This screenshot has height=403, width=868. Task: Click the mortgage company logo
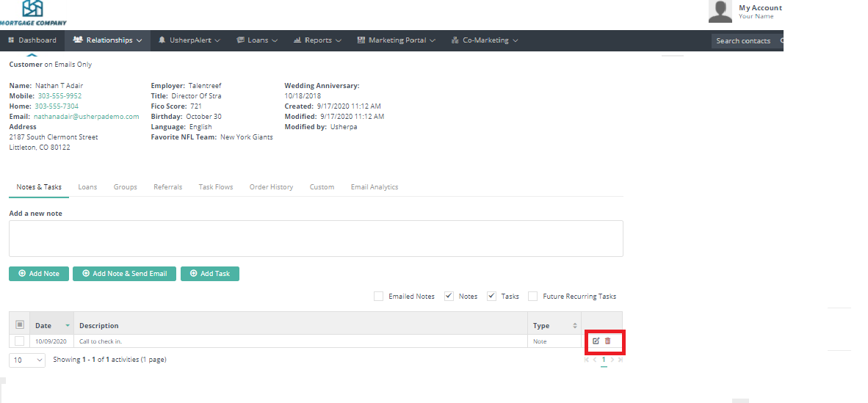click(32, 11)
